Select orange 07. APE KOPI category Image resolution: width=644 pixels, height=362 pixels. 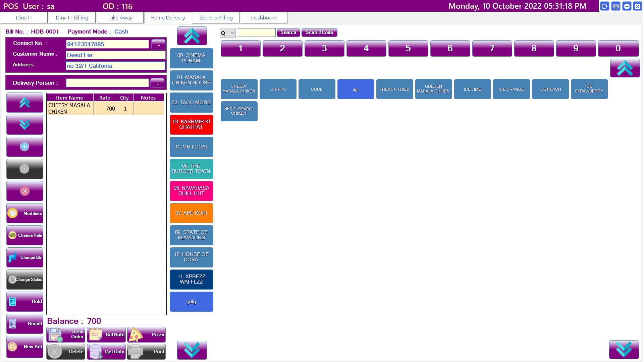tap(191, 213)
